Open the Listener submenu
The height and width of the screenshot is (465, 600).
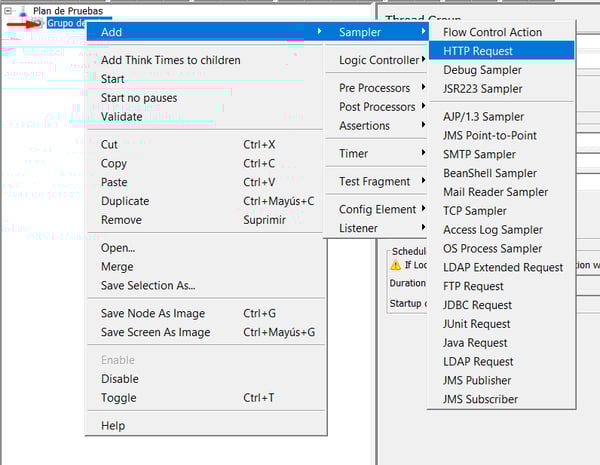tap(358, 228)
